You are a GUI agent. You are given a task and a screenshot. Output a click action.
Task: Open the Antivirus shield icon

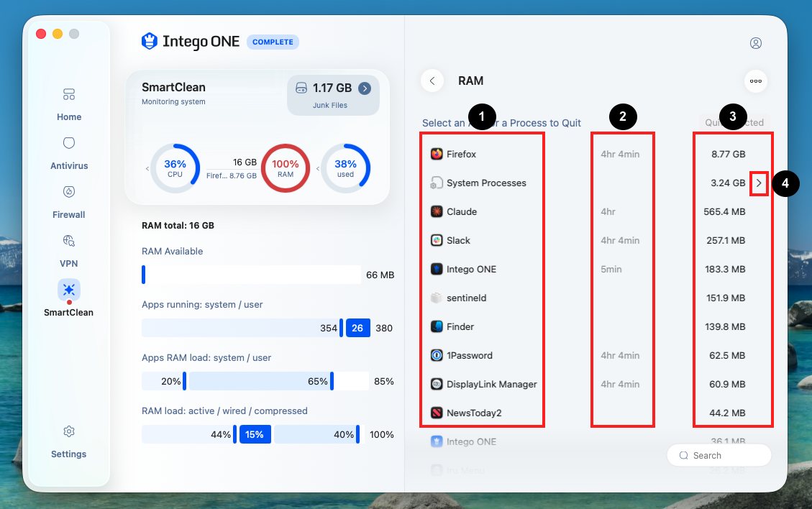[69, 143]
